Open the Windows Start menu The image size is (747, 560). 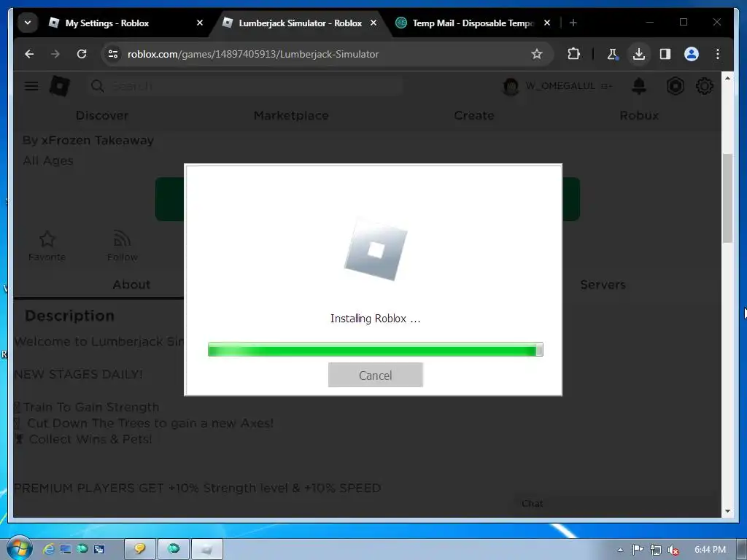click(x=19, y=548)
